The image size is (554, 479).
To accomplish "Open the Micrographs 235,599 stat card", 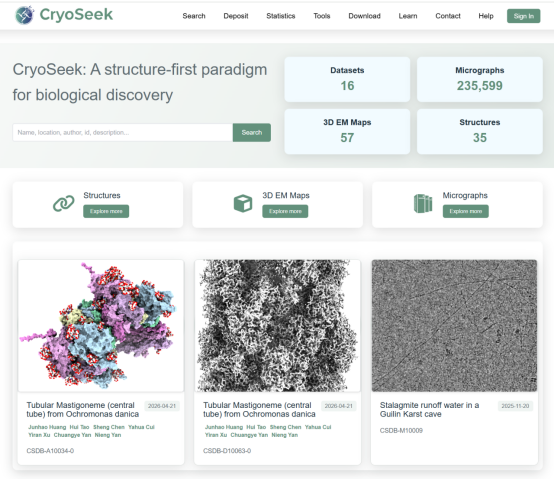I will pos(479,79).
